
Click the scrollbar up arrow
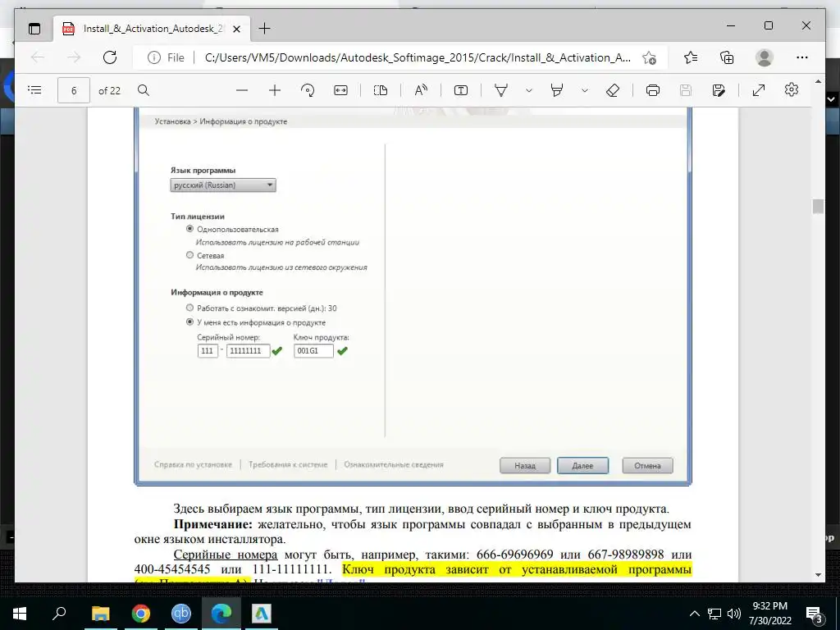tap(818, 81)
